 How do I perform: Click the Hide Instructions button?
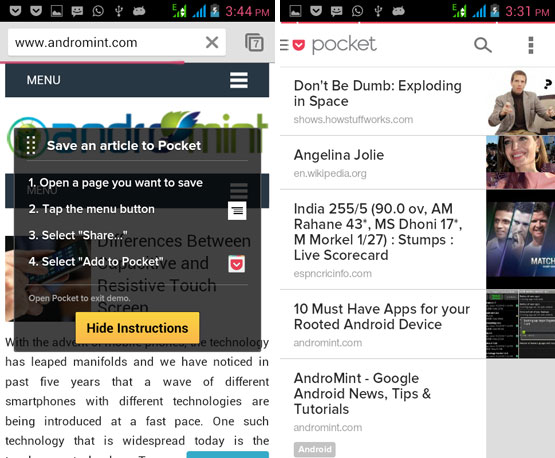pyautogui.click(x=137, y=328)
